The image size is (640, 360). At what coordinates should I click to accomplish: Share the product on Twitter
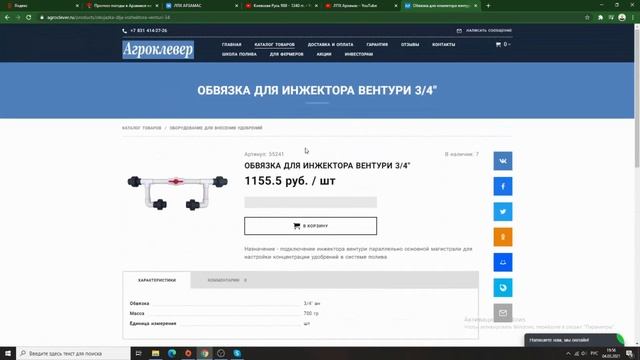coord(502,211)
